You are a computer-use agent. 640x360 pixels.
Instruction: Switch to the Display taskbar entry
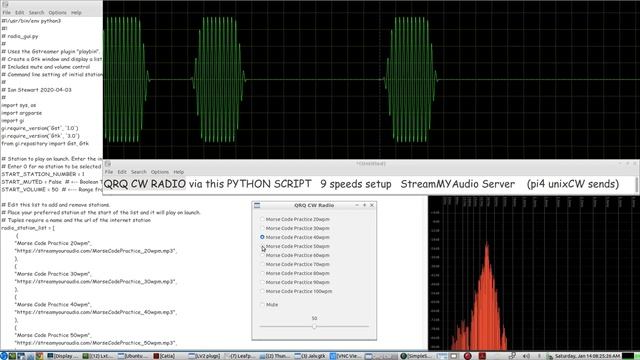[x=63, y=356]
